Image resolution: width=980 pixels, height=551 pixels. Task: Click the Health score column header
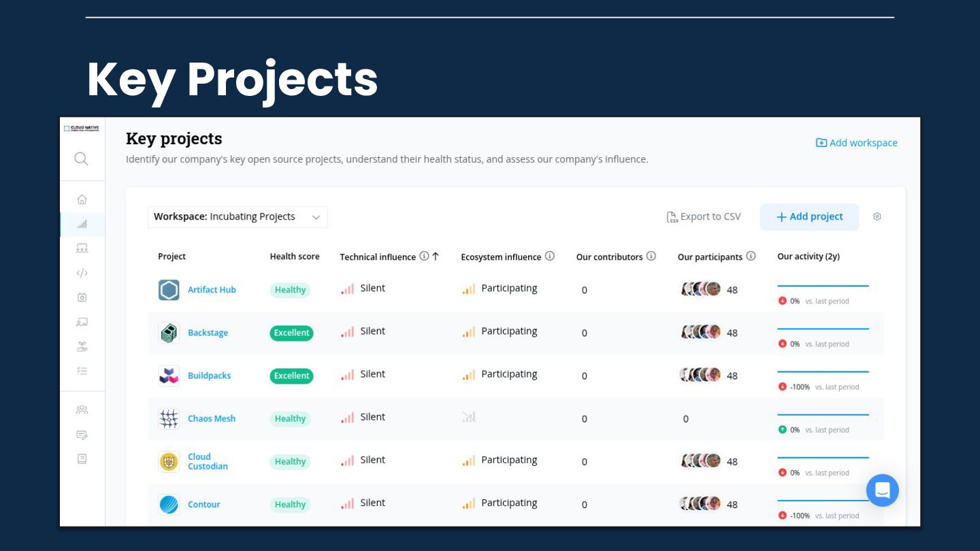coord(295,256)
